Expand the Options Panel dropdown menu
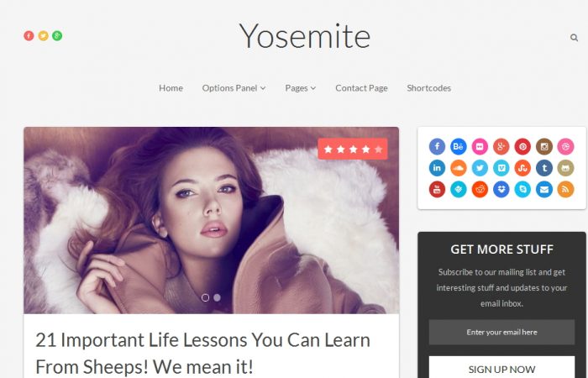588x378 pixels. 234,88
